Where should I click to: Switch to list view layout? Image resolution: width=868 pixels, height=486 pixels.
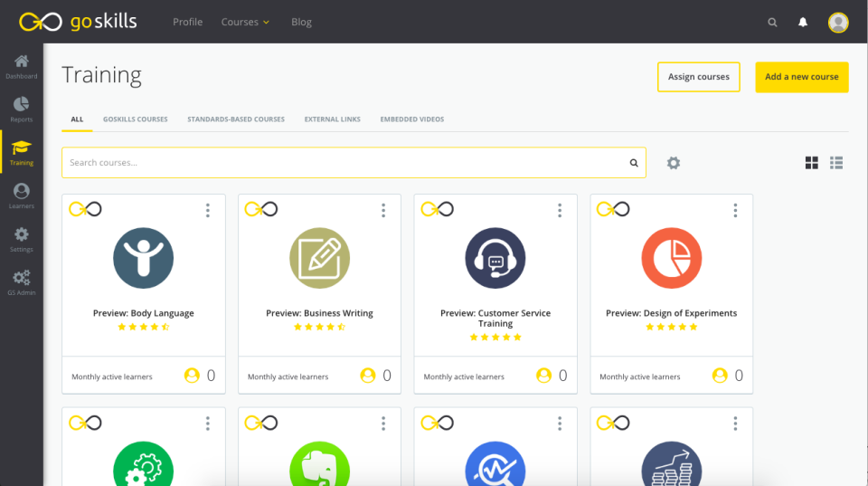(836, 162)
